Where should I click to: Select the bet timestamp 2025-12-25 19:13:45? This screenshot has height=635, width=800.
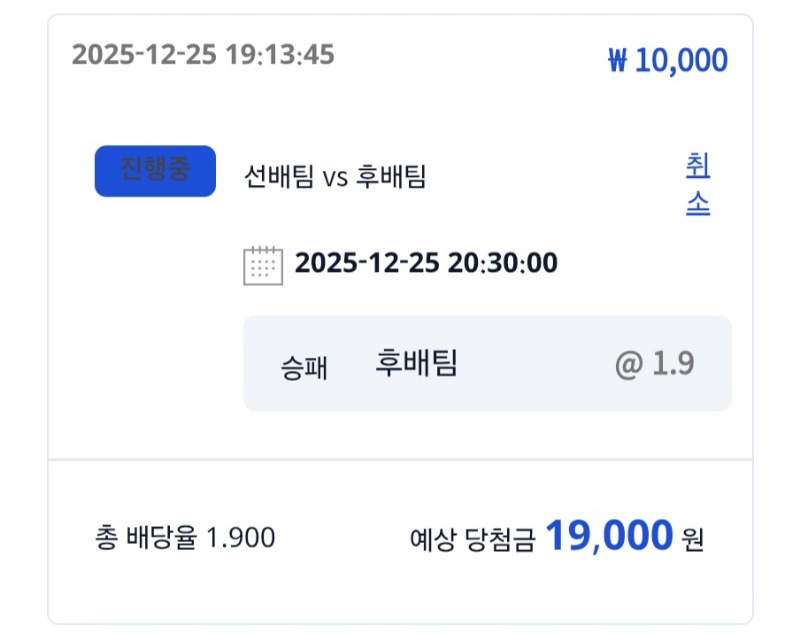pyautogui.click(x=203, y=54)
